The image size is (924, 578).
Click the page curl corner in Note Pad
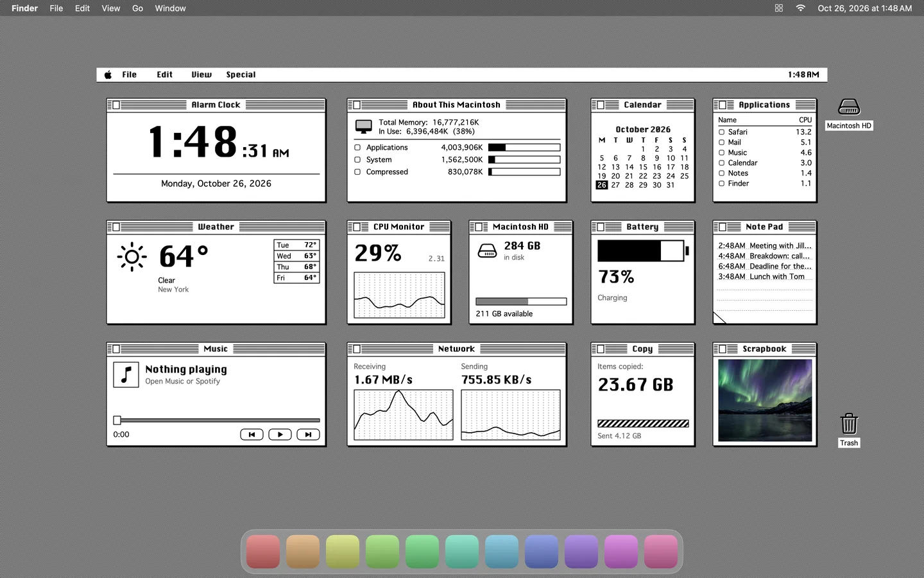(720, 317)
